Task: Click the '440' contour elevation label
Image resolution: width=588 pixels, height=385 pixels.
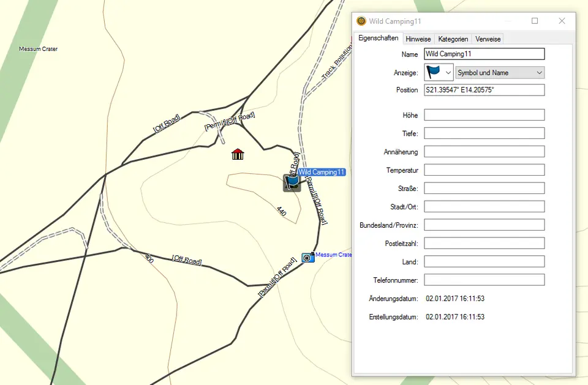Action: (x=282, y=211)
